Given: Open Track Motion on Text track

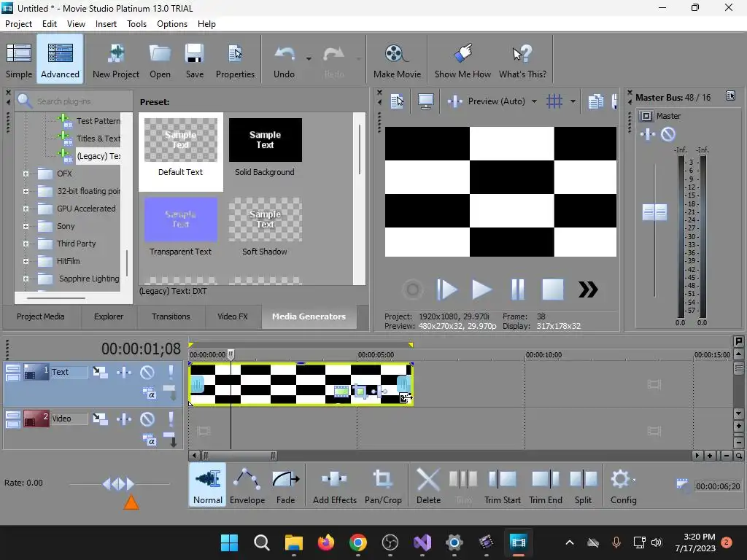Looking at the screenshot, I should click(100, 372).
